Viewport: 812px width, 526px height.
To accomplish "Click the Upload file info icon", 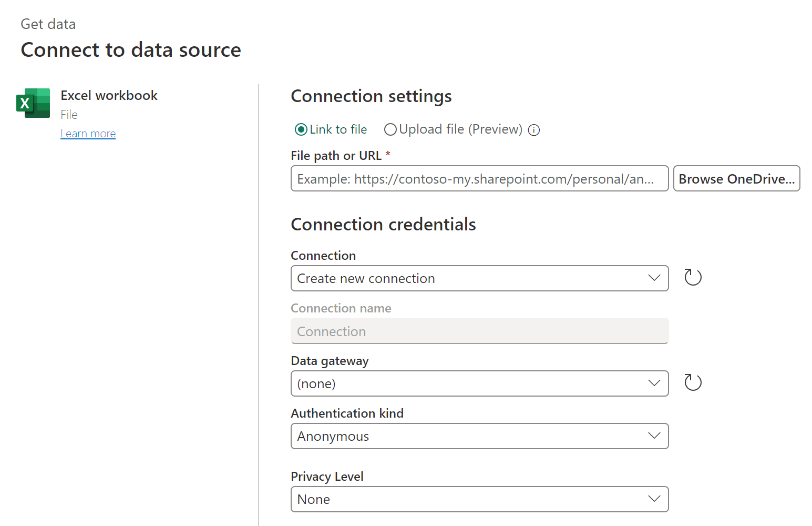I will (x=533, y=130).
